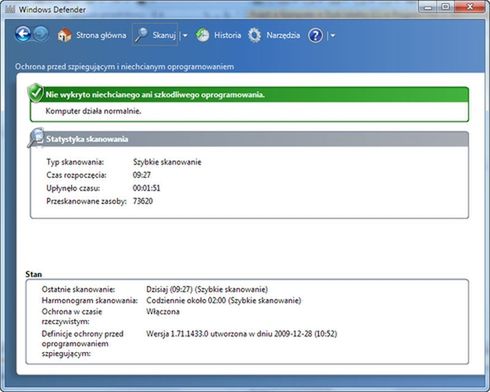Select 'Szybkie skanowanie' scan type value
This screenshot has width=490, height=392.
pyautogui.click(x=167, y=162)
